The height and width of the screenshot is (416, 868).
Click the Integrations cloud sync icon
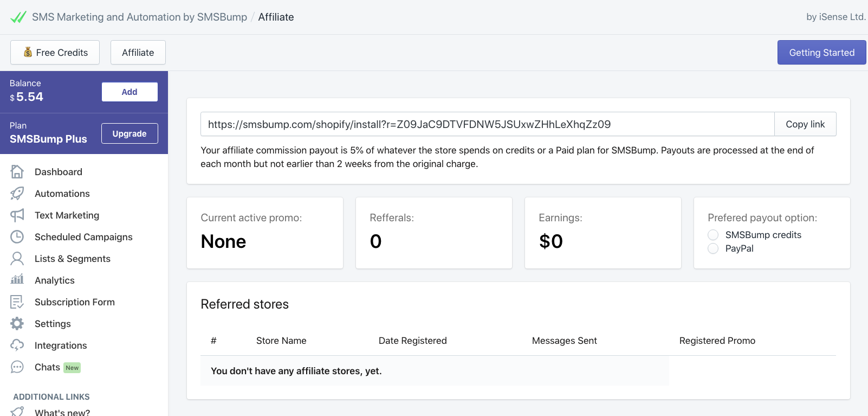(17, 345)
